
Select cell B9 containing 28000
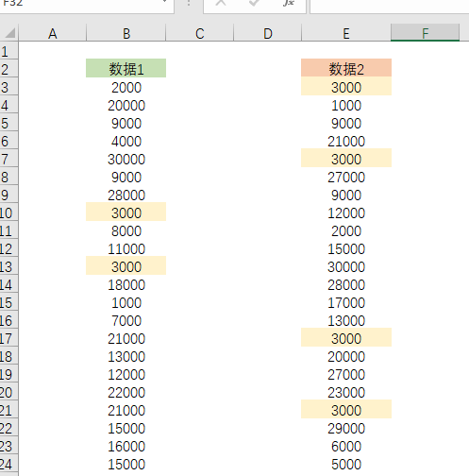click(126, 195)
